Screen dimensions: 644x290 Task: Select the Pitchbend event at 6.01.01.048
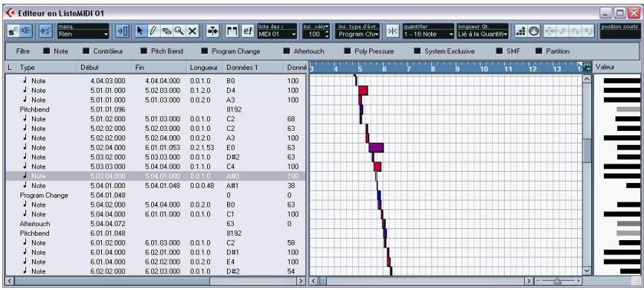(156, 233)
